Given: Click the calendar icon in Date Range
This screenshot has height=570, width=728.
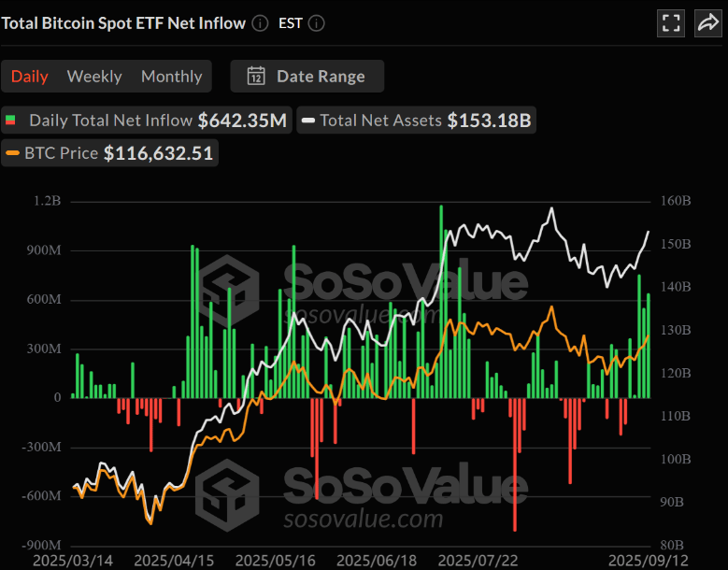Looking at the screenshot, I should (256, 77).
